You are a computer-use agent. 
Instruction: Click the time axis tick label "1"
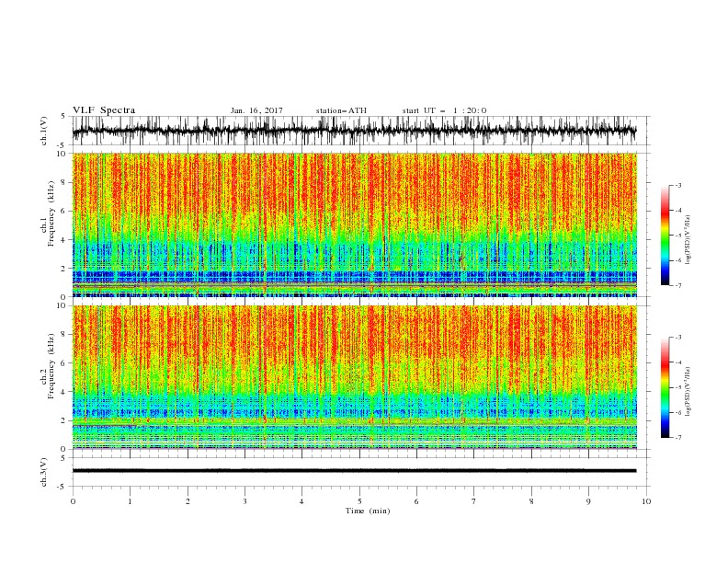coord(130,501)
